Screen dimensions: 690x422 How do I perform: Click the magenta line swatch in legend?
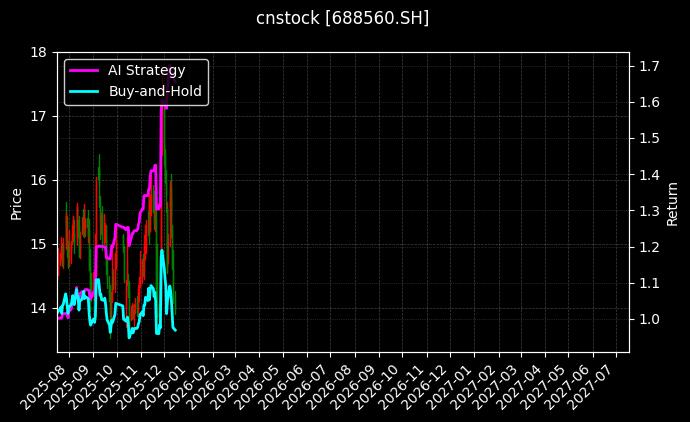click(83, 70)
